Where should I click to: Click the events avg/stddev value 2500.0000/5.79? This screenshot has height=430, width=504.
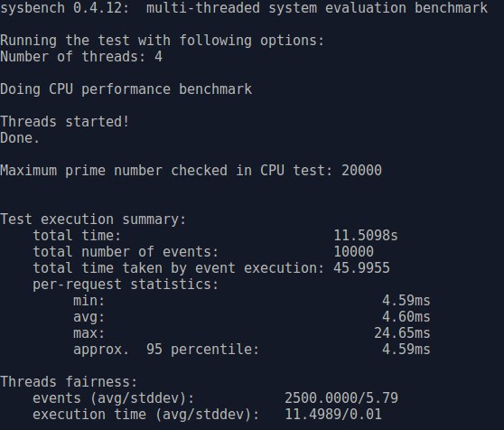[341, 397]
